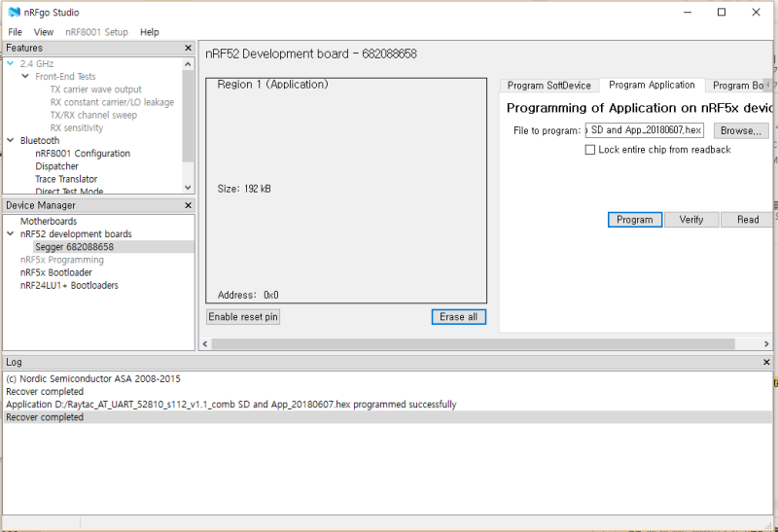Minimize the nRFgo Studio window
The height and width of the screenshot is (532, 778).
click(688, 13)
